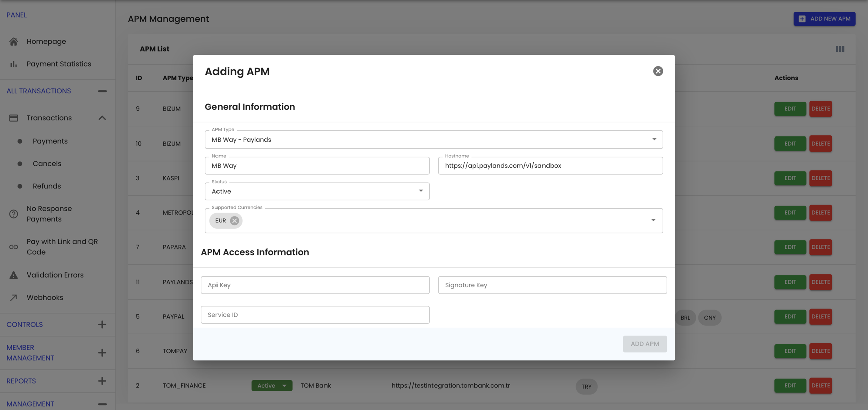Viewport: 868px width, 410px height.
Task: Click the Api Key field
Action: 315,285
